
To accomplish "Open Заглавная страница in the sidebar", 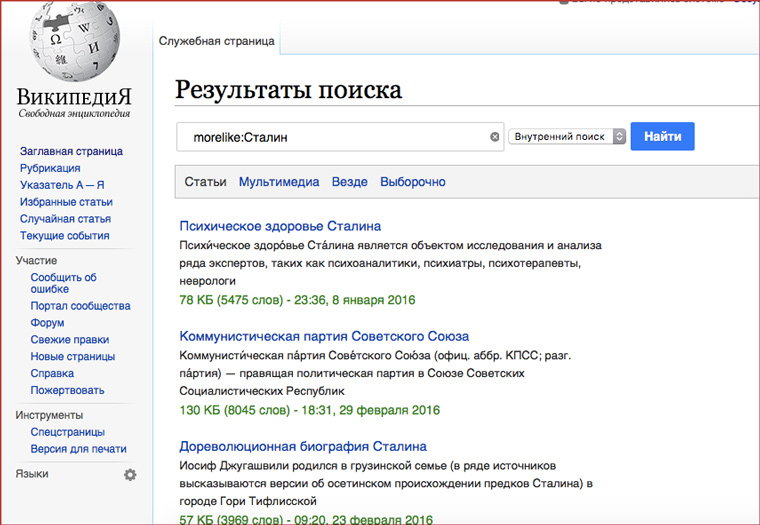I will coord(71,151).
